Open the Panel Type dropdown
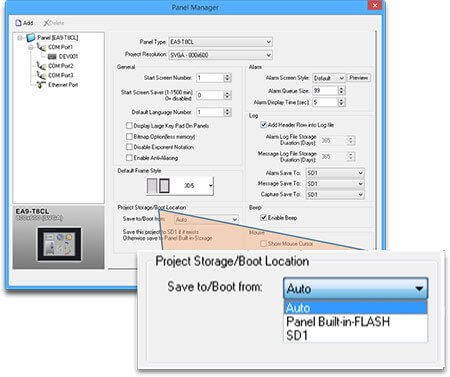This screenshot has width=450, height=377. (220, 42)
